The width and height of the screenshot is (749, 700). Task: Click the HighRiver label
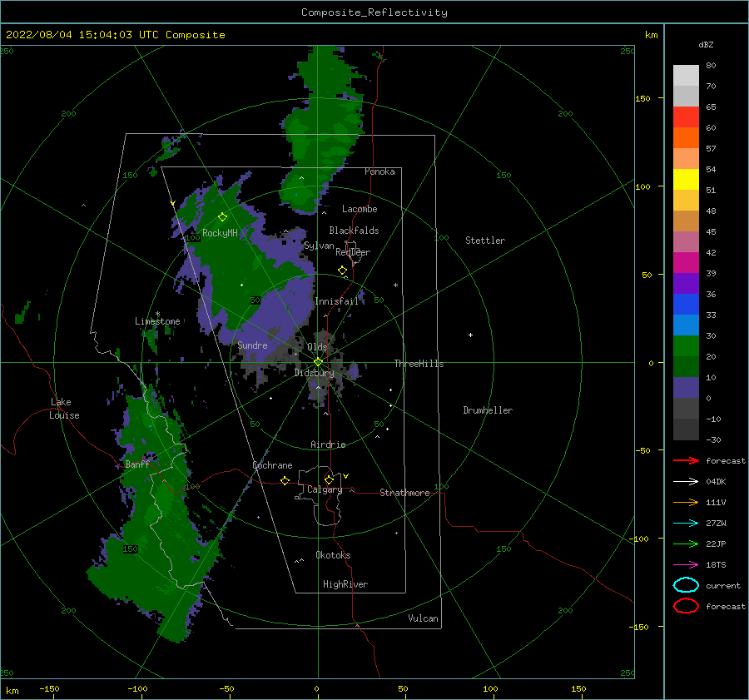click(x=345, y=584)
